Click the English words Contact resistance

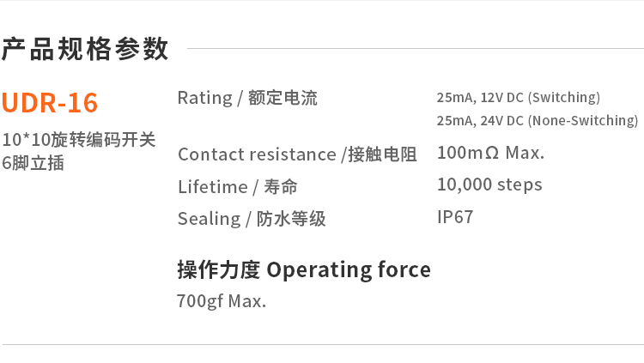tap(257, 154)
